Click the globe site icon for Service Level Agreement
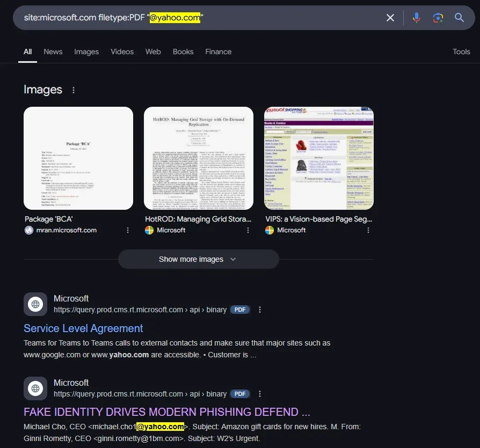The height and width of the screenshot is (448, 480). 35,304
